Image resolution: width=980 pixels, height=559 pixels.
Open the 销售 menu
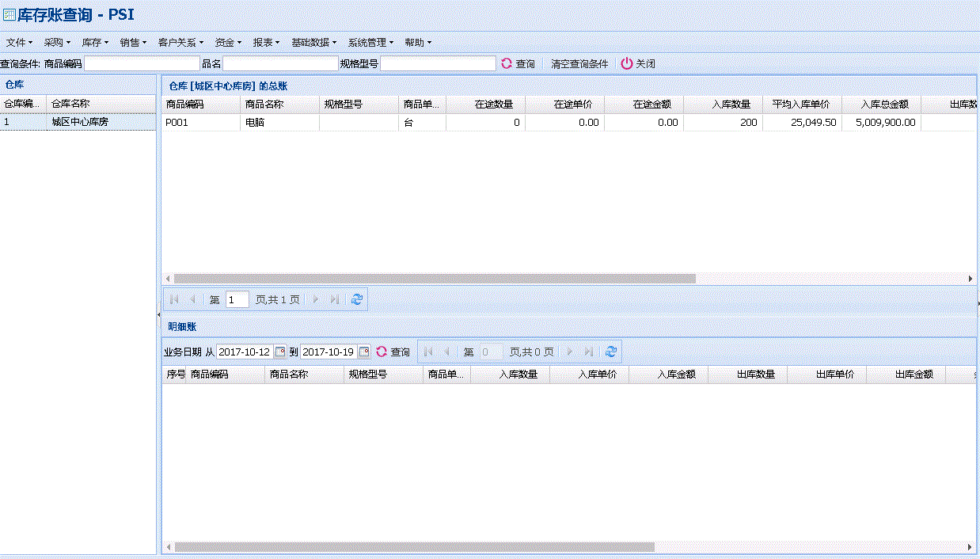coord(134,42)
